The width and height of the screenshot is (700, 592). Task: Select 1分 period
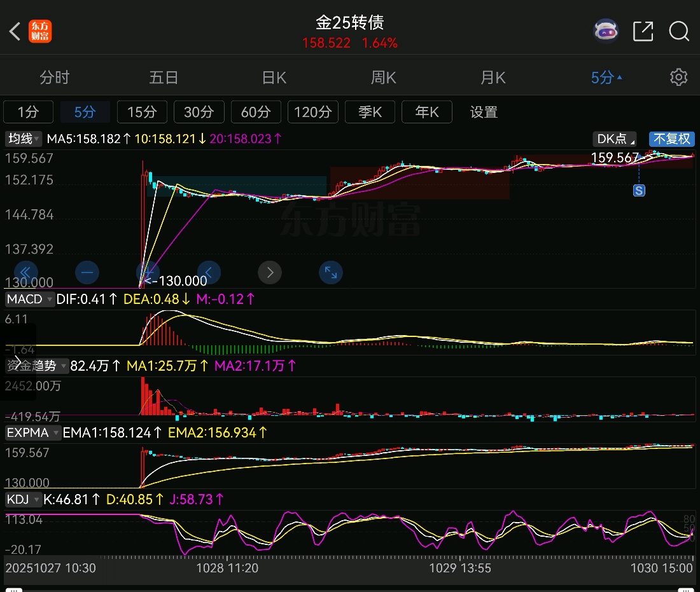28,111
